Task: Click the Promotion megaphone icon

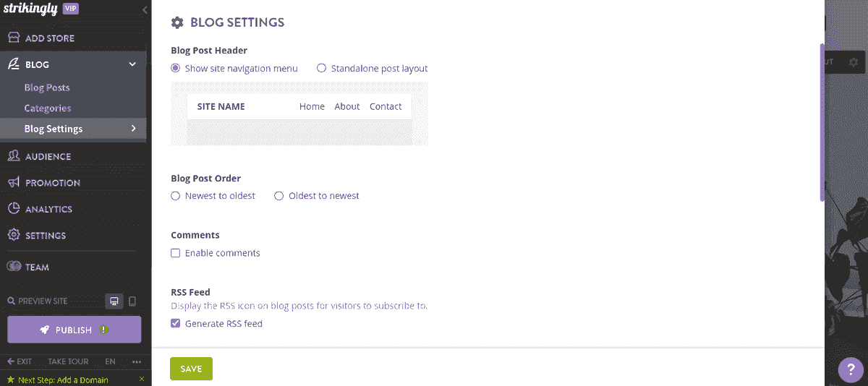Action: [x=13, y=182]
